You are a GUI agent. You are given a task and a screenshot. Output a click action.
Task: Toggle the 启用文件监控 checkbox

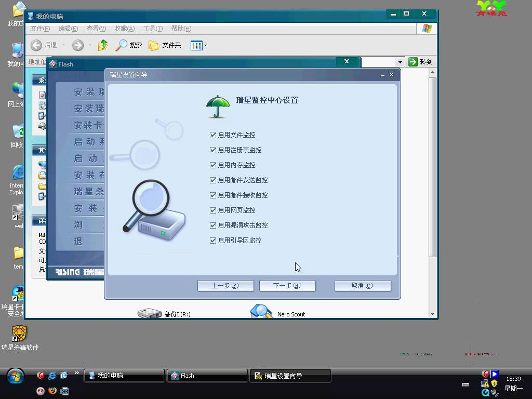point(213,135)
